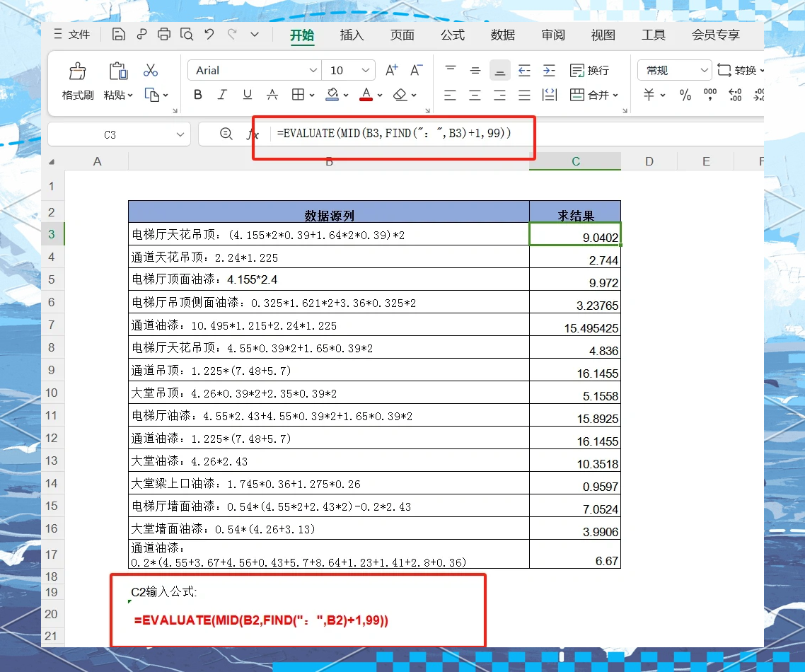Click the undo arrow
This screenshot has height=672, width=805.
click(209, 35)
